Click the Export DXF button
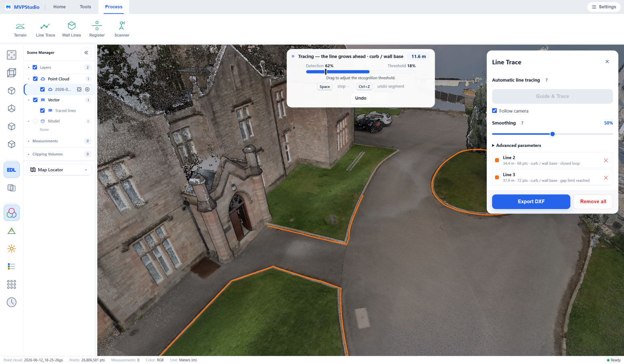Image resolution: width=624 pixels, height=364 pixels. (531, 201)
